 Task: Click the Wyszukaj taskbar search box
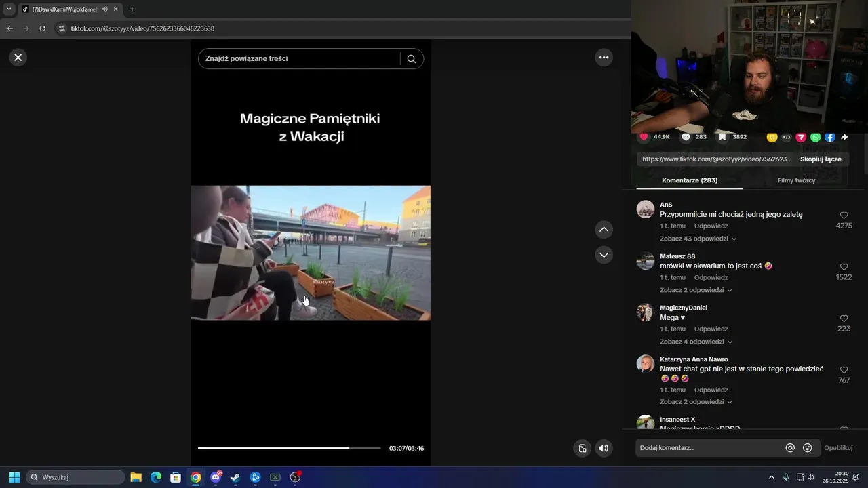pos(75,477)
